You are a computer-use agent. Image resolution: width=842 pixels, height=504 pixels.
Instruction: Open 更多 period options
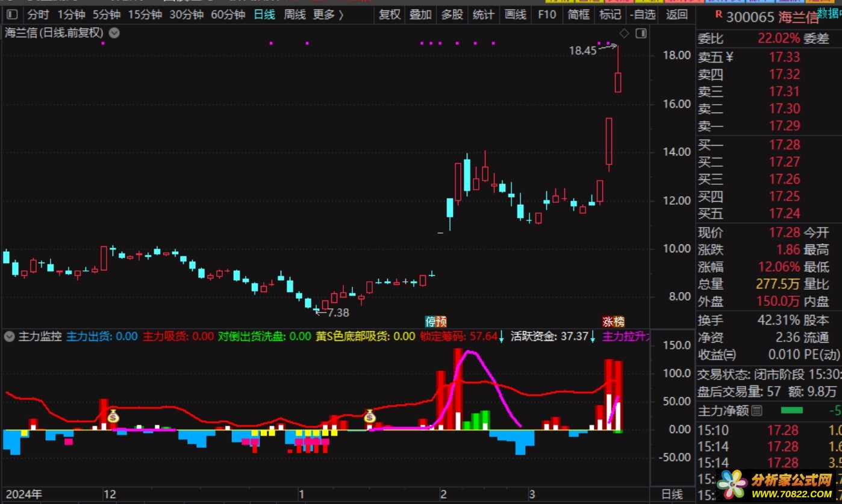coord(328,14)
